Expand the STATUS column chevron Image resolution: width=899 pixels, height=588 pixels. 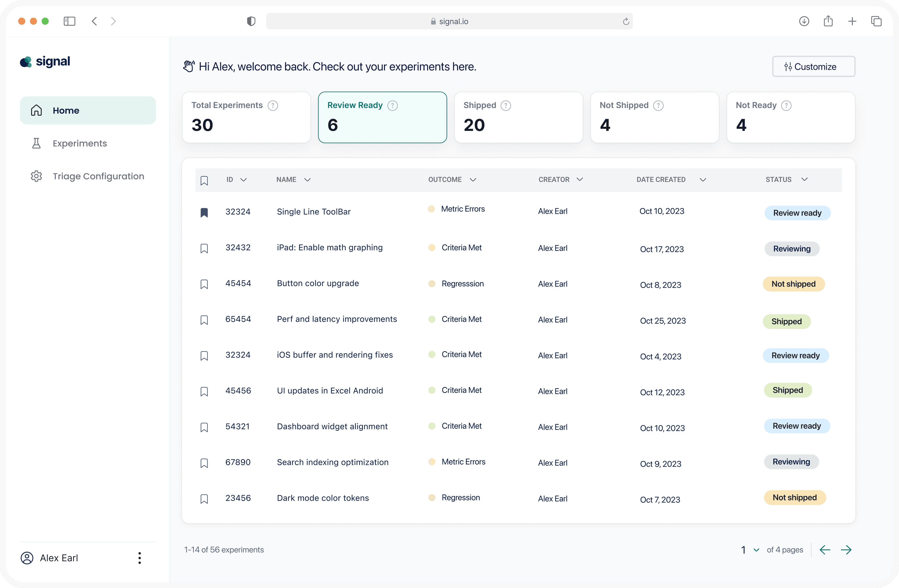point(805,179)
